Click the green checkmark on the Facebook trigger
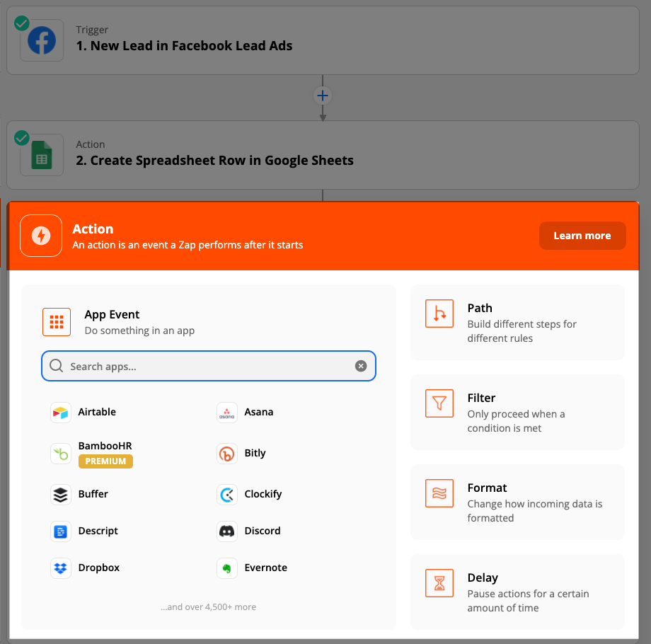This screenshot has height=644, width=651. click(x=22, y=23)
